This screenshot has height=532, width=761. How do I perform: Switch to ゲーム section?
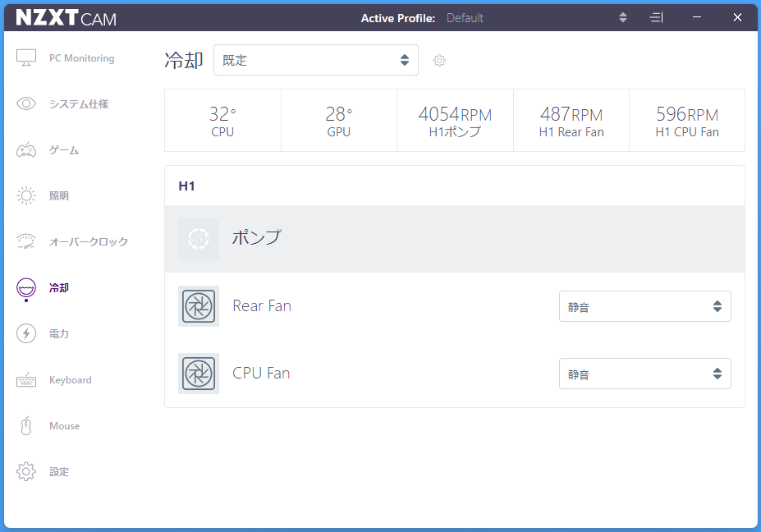64,150
